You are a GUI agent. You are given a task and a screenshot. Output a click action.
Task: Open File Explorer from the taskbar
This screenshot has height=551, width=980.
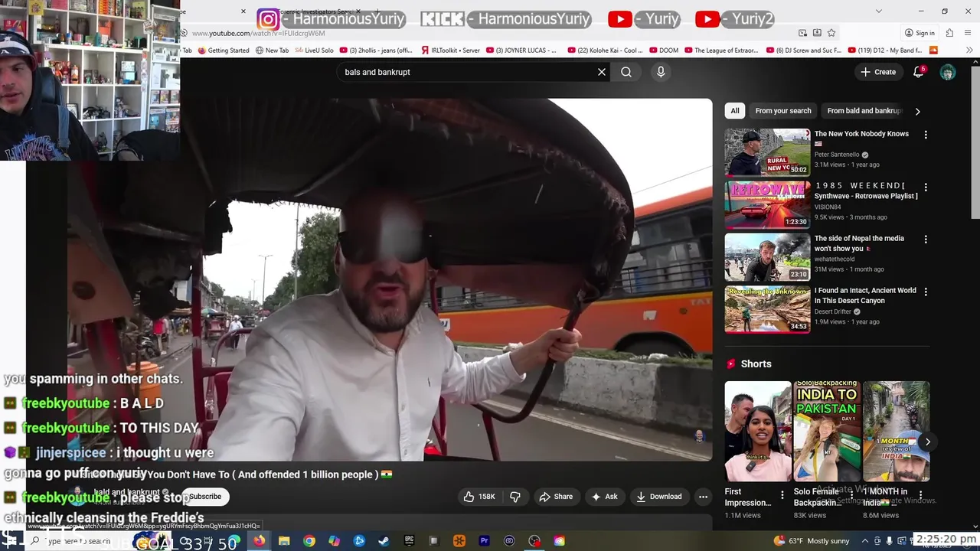coord(284,541)
